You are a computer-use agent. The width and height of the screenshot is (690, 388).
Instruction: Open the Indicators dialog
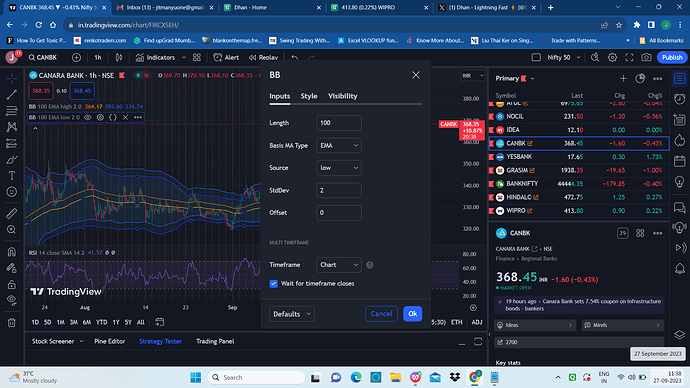pyautogui.click(x=155, y=57)
